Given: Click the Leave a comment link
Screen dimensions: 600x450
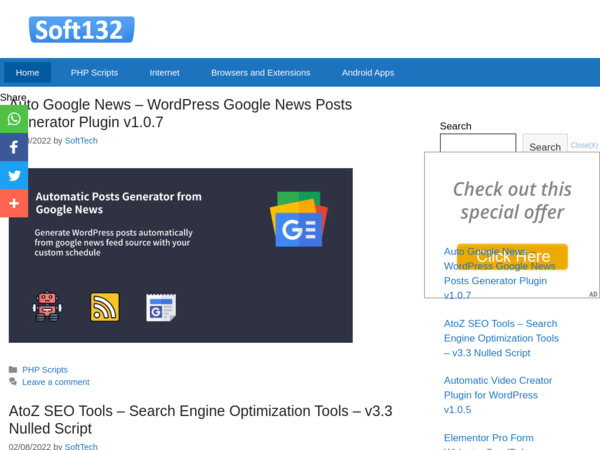Looking at the screenshot, I should (x=56, y=382).
